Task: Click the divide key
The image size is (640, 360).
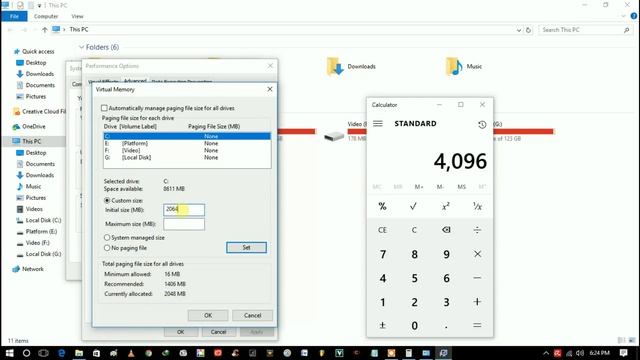Action: 477,230
